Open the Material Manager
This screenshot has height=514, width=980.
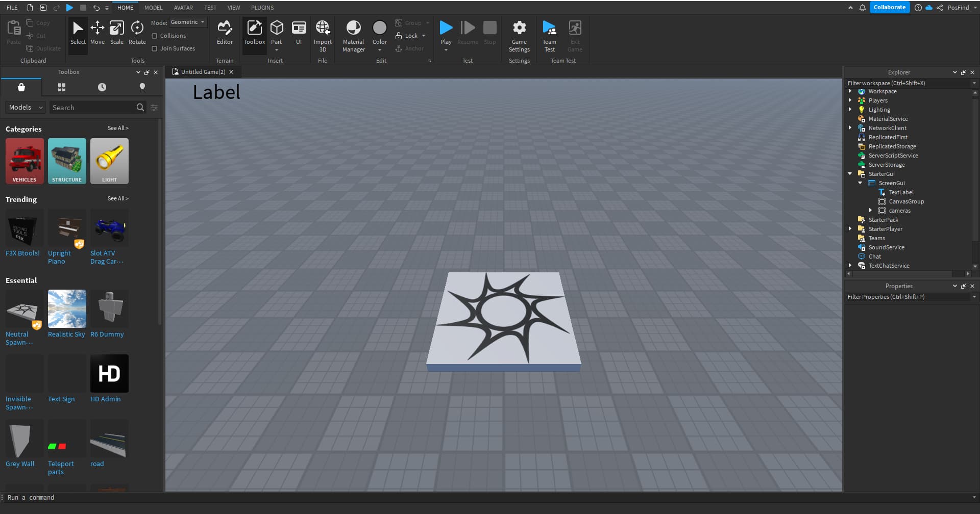(353, 36)
